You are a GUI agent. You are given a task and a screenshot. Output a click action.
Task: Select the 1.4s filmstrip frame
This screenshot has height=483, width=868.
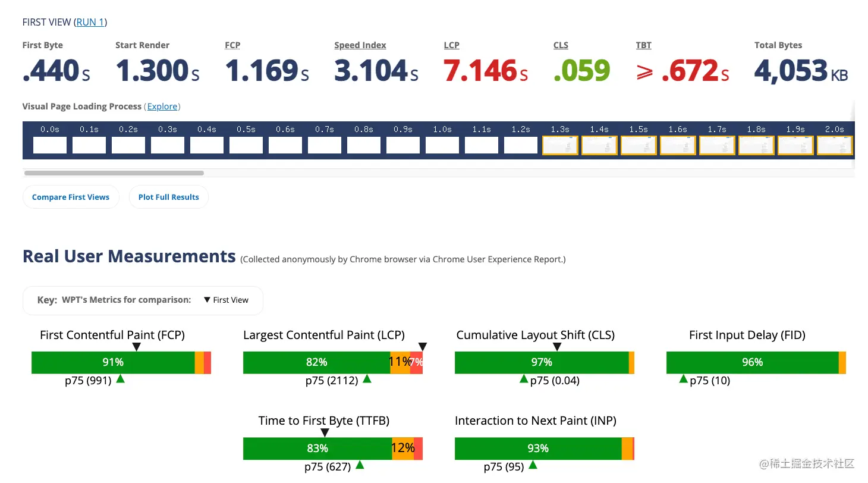[599, 145]
